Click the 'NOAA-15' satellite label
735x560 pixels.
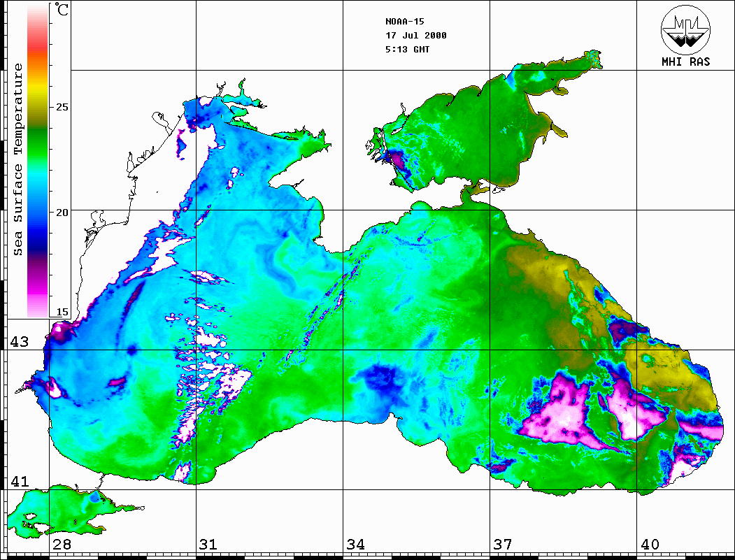coord(404,22)
